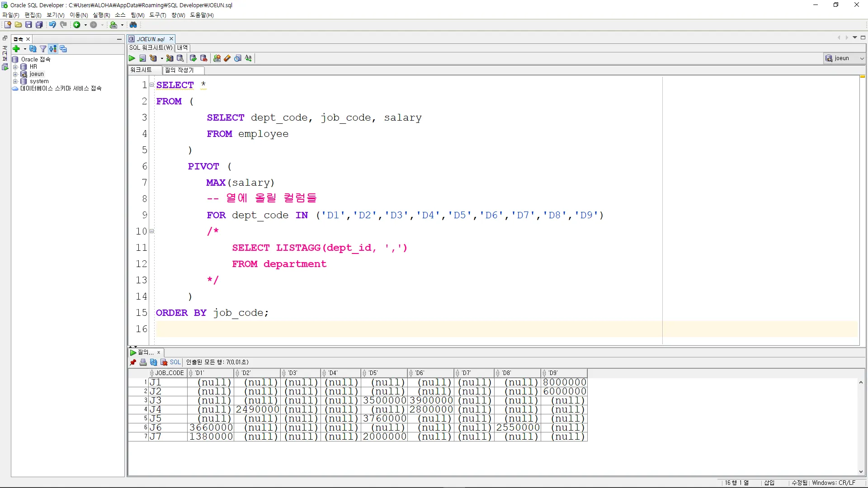
Task: Expand the system connection tree node
Action: (x=15, y=81)
